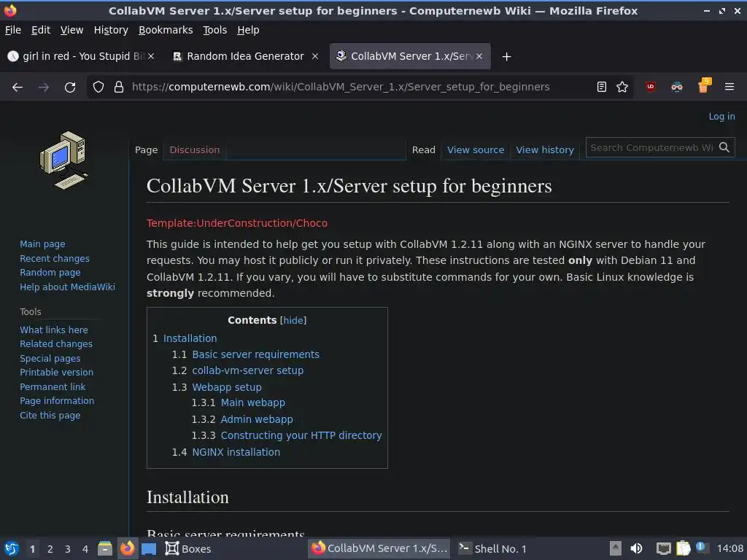
Task: Open View source tab
Action: pos(476,150)
